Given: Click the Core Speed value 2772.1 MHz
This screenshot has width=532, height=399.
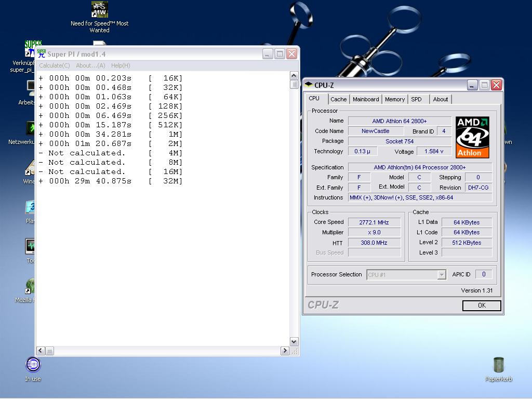Looking at the screenshot, I should click(374, 222).
